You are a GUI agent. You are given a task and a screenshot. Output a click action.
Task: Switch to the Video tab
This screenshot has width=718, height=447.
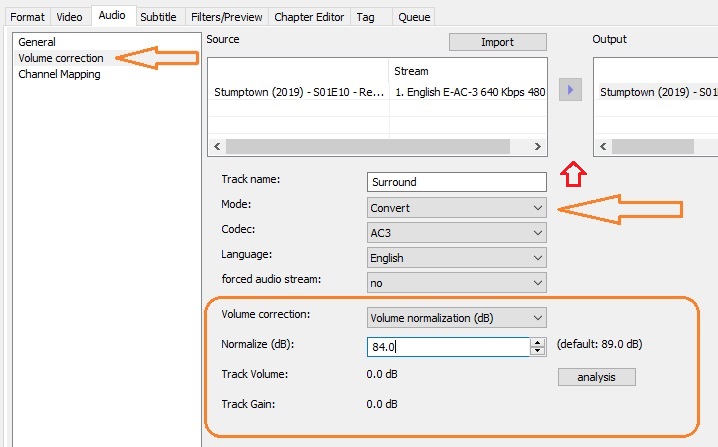70,17
